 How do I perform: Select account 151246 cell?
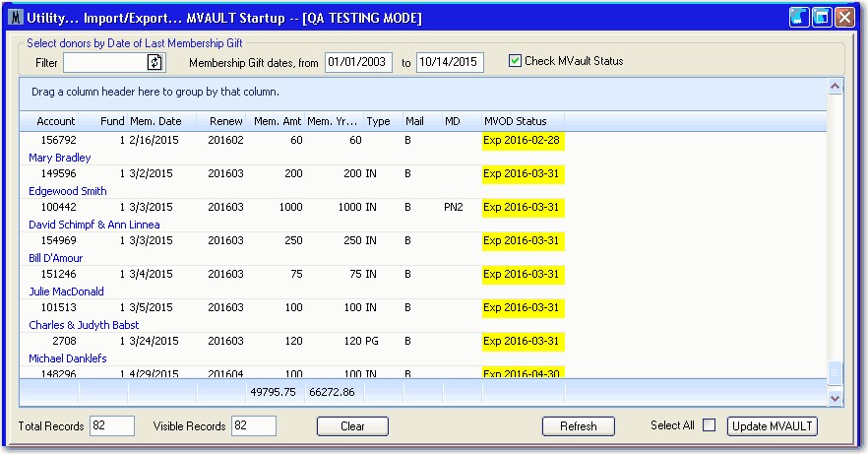tap(58, 274)
